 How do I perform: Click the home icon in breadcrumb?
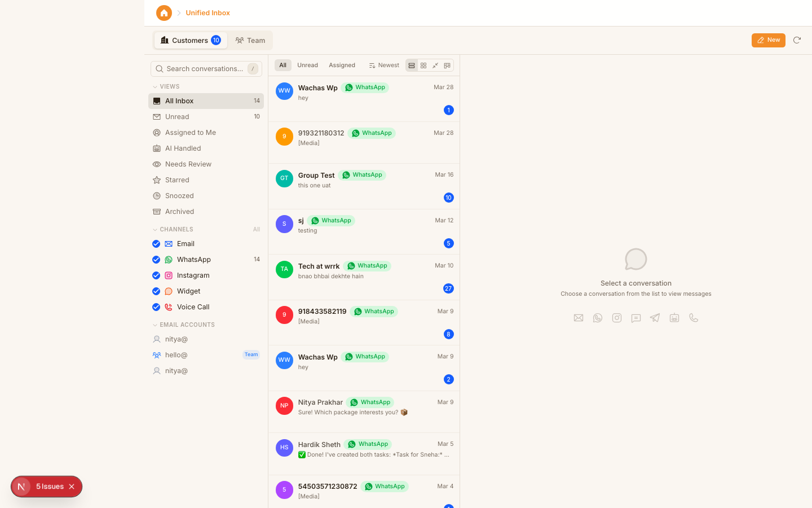164,12
